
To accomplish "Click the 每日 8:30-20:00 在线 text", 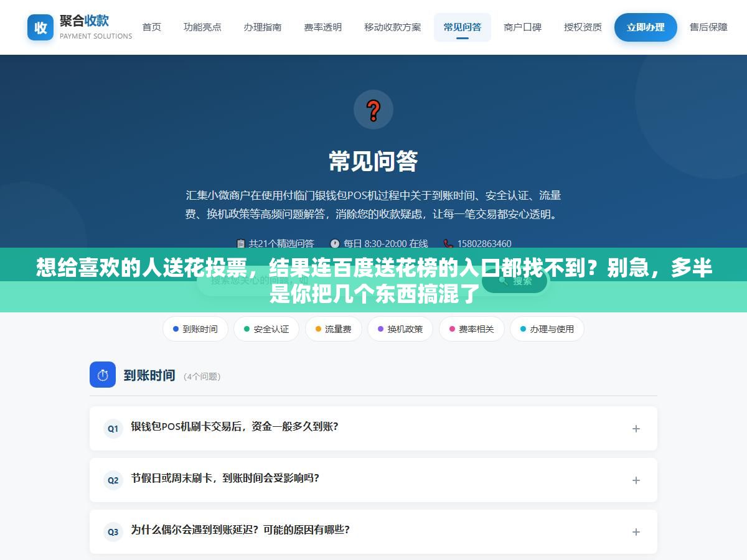I will point(386,244).
